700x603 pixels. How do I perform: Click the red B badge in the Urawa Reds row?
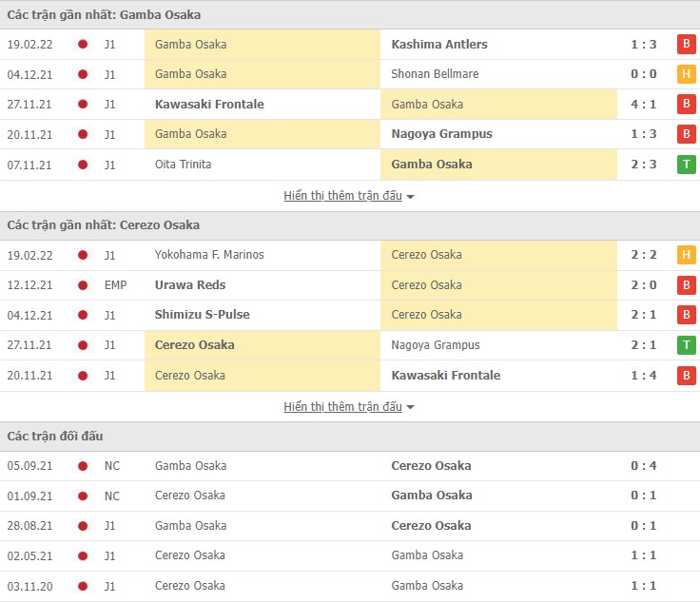(x=685, y=284)
